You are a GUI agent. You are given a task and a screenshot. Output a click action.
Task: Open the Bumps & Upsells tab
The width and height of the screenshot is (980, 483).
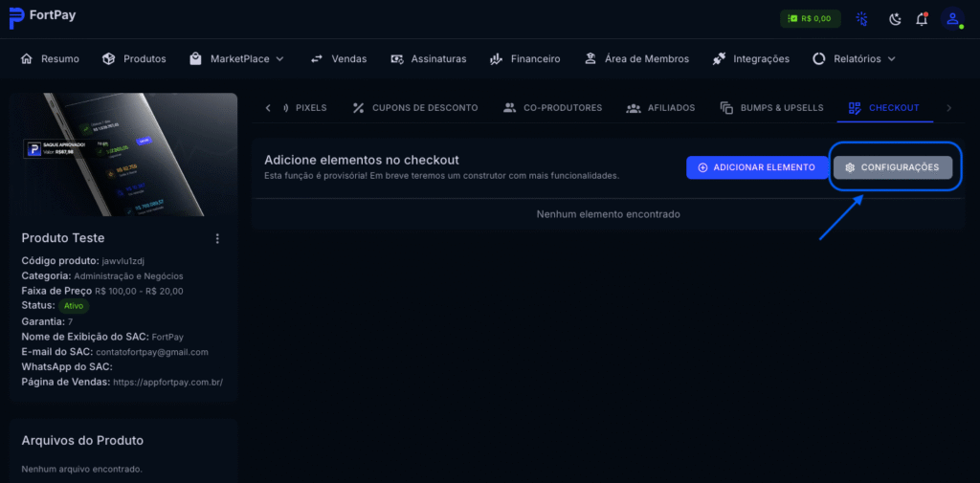click(771, 108)
